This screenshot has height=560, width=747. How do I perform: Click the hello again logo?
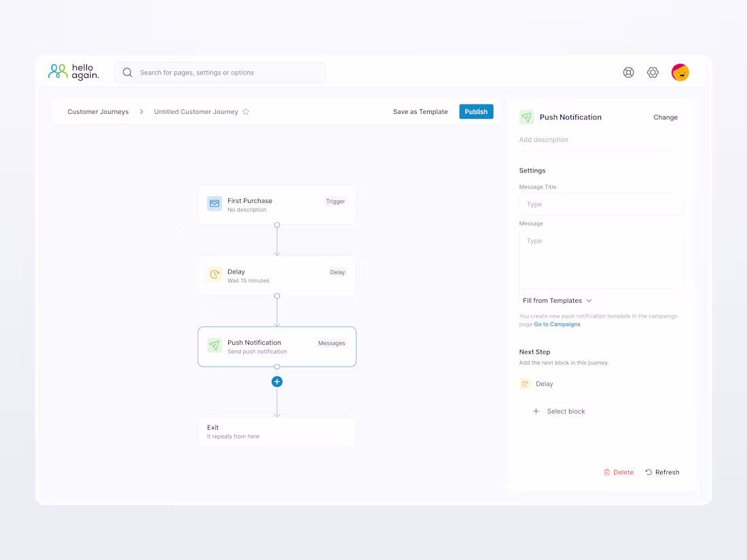(74, 72)
